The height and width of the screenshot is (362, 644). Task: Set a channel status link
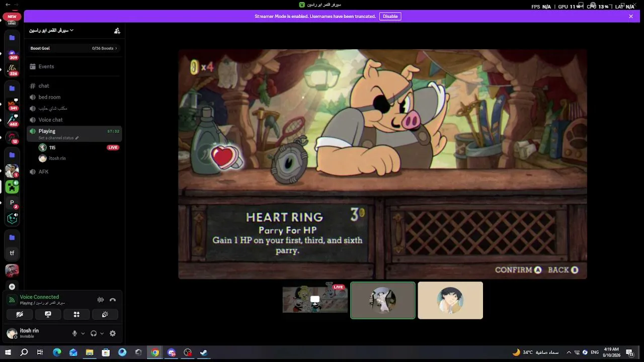click(x=58, y=138)
